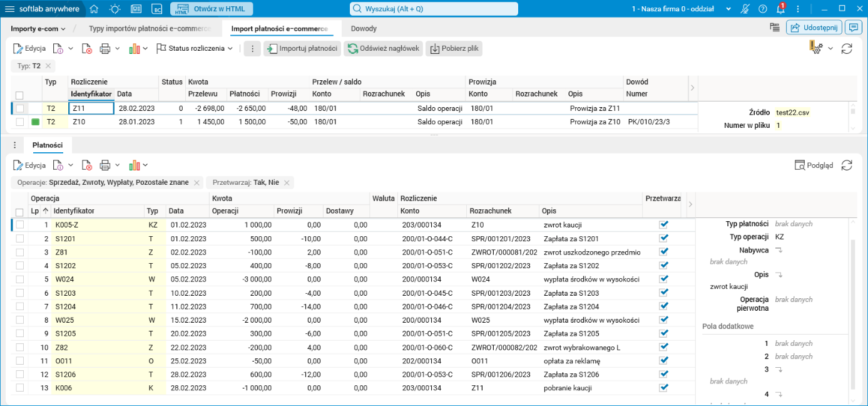The height and width of the screenshot is (406, 868).
Task: Open the hamburger main menu
Action: click(x=10, y=9)
